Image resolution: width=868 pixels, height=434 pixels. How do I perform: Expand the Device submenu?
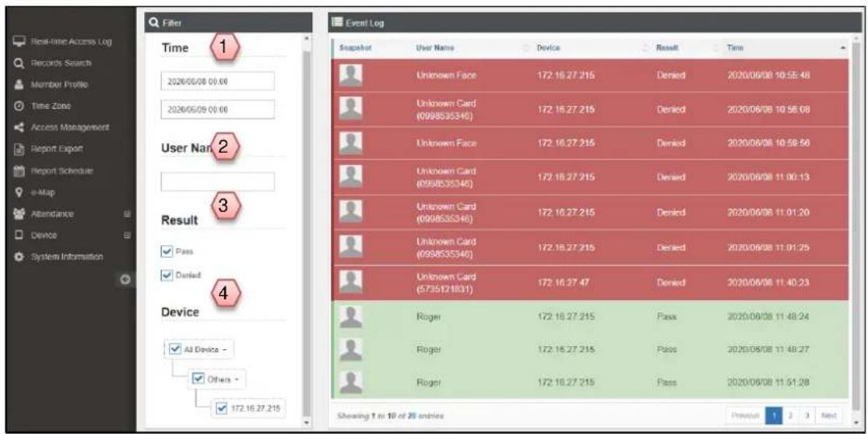(x=127, y=235)
